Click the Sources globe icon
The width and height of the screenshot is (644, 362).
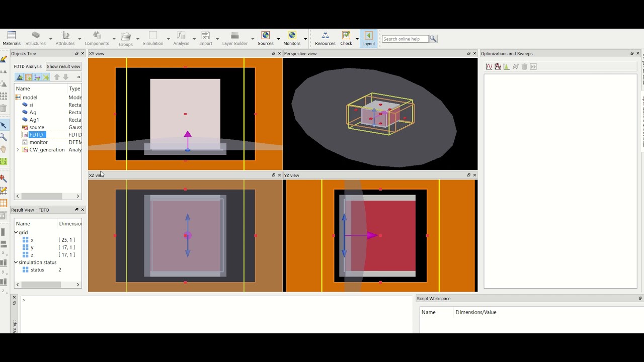click(x=266, y=35)
